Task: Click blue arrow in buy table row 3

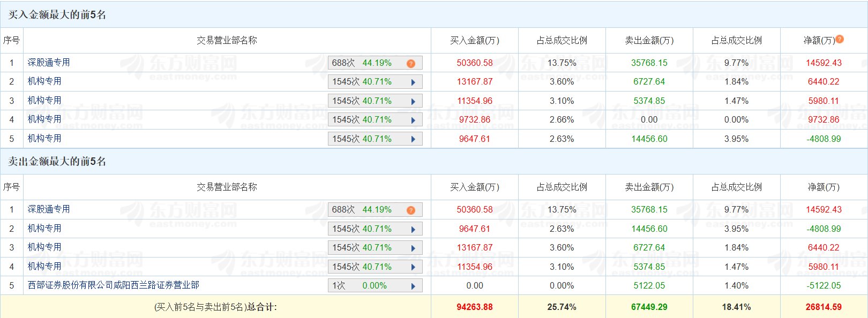Action: coord(413,102)
